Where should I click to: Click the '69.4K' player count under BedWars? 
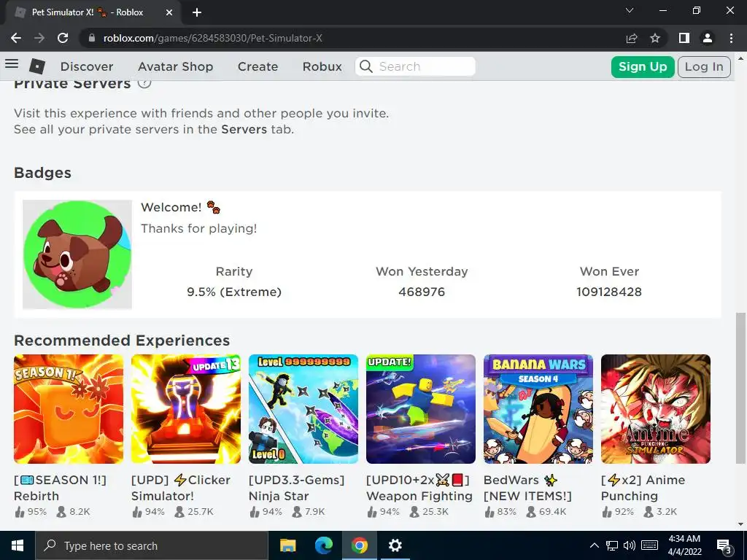(553, 512)
